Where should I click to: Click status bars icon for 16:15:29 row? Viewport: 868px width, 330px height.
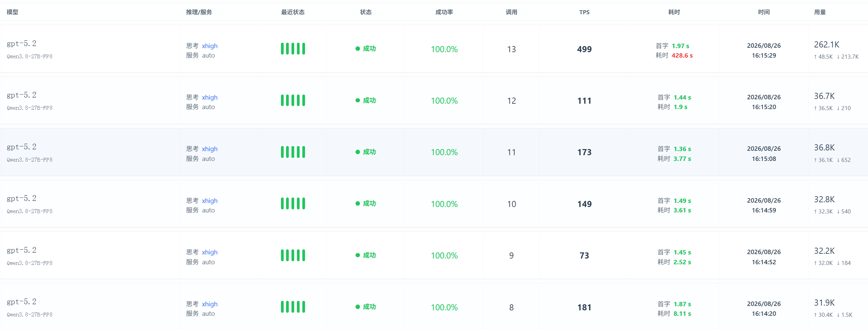pyautogui.click(x=293, y=49)
